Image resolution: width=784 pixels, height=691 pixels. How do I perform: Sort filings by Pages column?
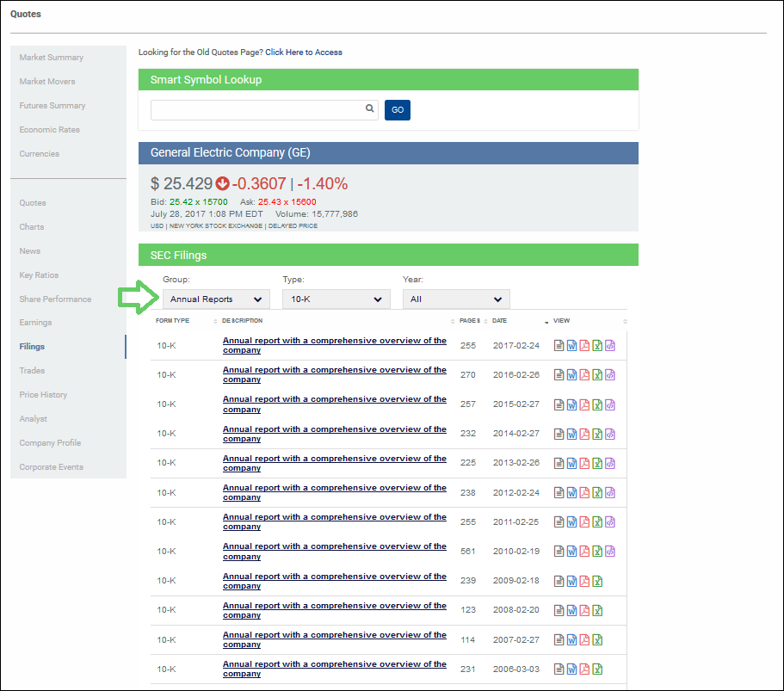(x=470, y=320)
